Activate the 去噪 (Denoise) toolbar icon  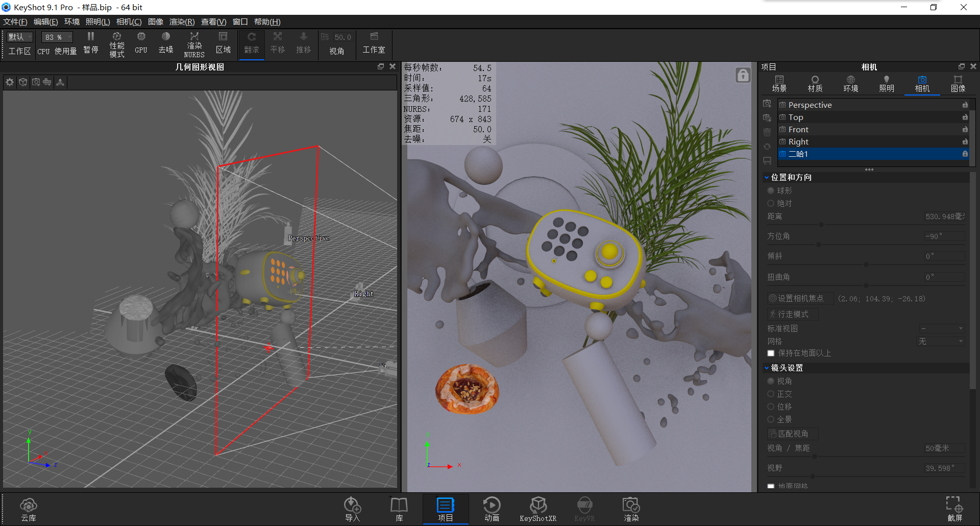[x=165, y=43]
